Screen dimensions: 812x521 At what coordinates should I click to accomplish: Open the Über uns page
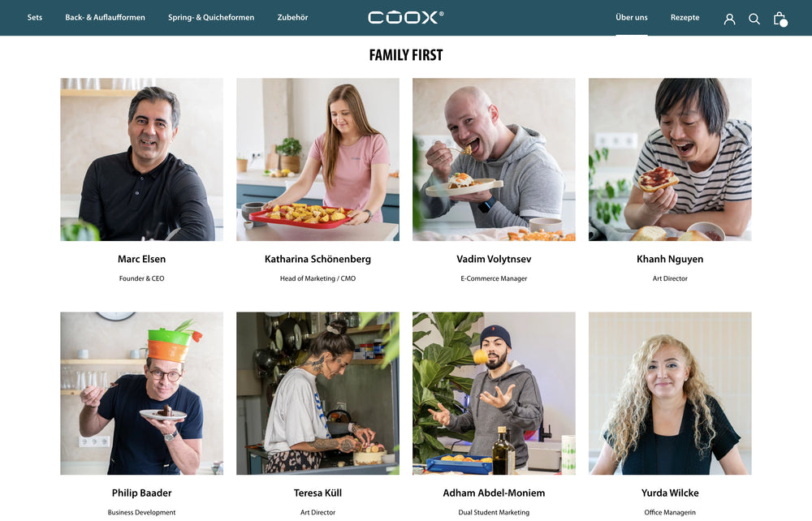tap(631, 18)
